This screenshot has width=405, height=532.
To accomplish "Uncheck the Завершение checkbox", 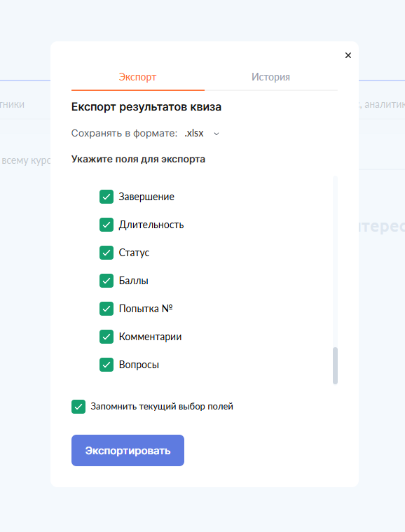I will 107,197.
